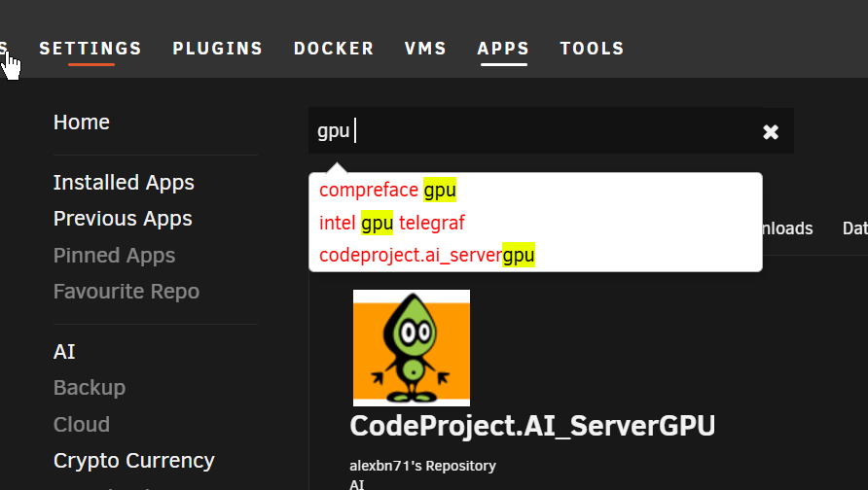
Task: Open the CodeProject.AI_ServerGPU title link
Action: point(532,426)
